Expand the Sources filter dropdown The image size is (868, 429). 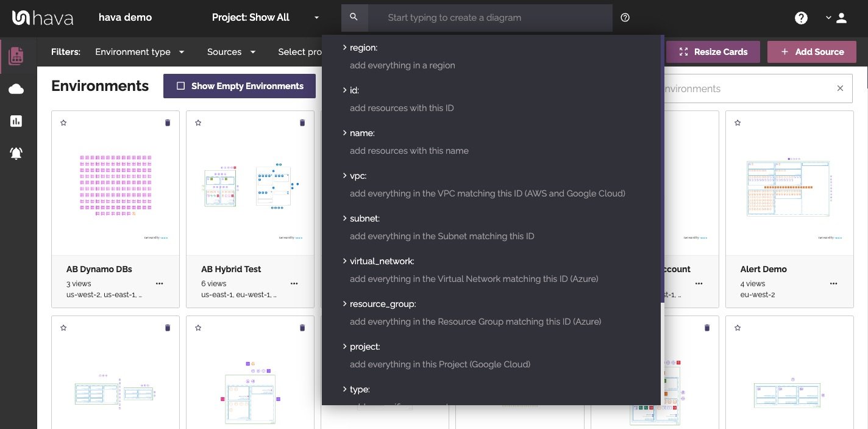[x=231, y=52]
